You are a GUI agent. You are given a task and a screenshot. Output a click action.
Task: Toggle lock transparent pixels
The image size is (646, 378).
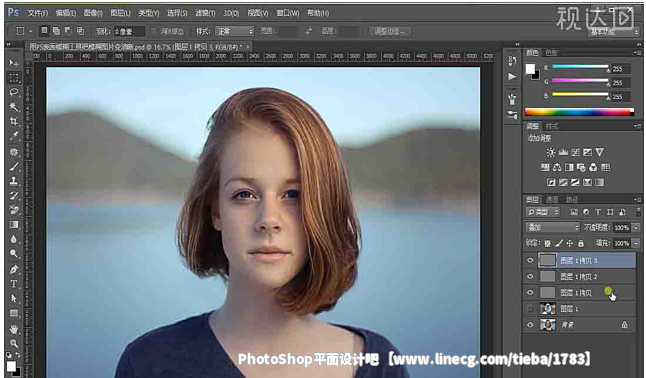point(548,243)
